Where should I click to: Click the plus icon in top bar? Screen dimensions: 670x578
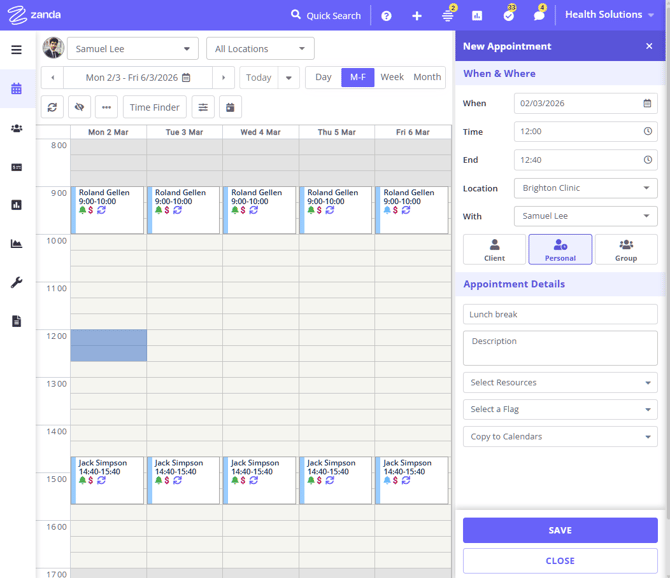pos(417,16)
